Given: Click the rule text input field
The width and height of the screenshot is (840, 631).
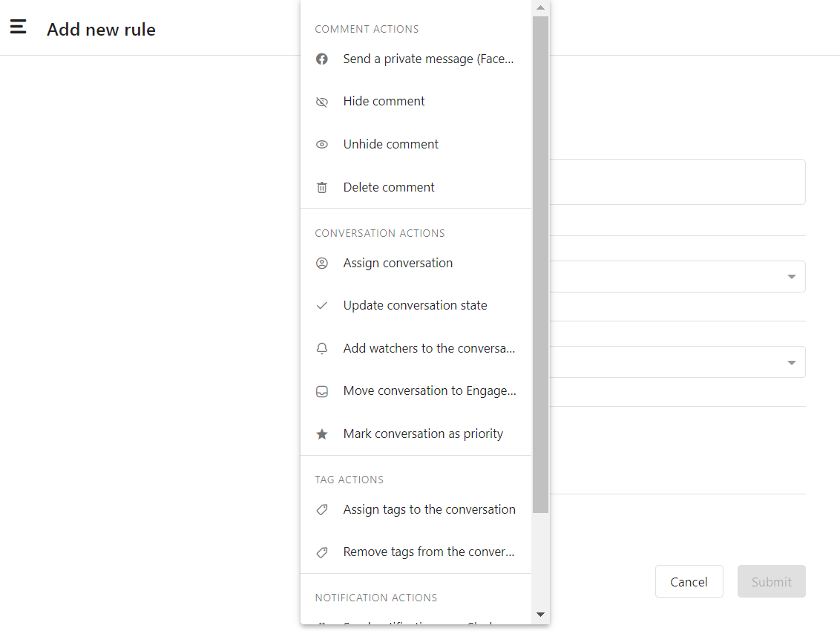Looking at the screenshot, I should click(677, 182).
